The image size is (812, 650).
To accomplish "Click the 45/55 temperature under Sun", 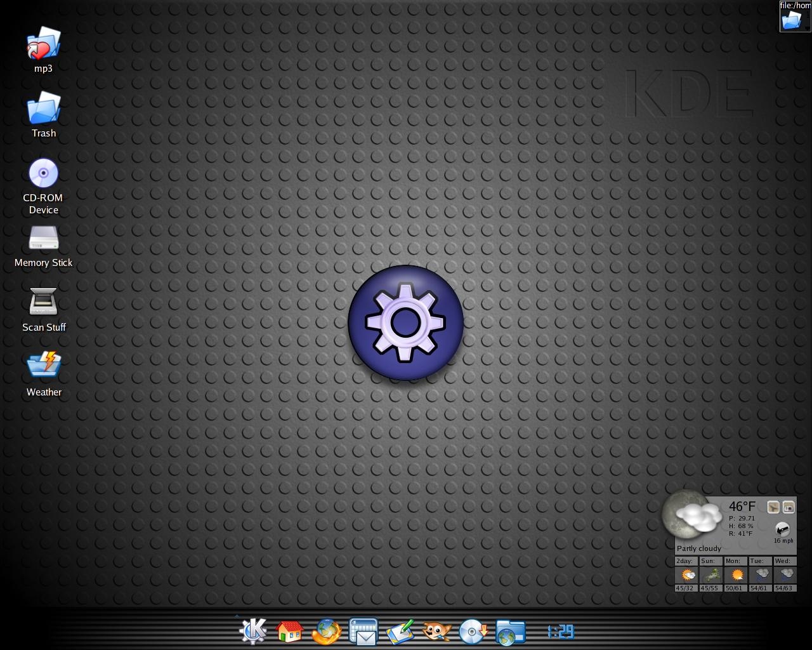I will point(710,588).
